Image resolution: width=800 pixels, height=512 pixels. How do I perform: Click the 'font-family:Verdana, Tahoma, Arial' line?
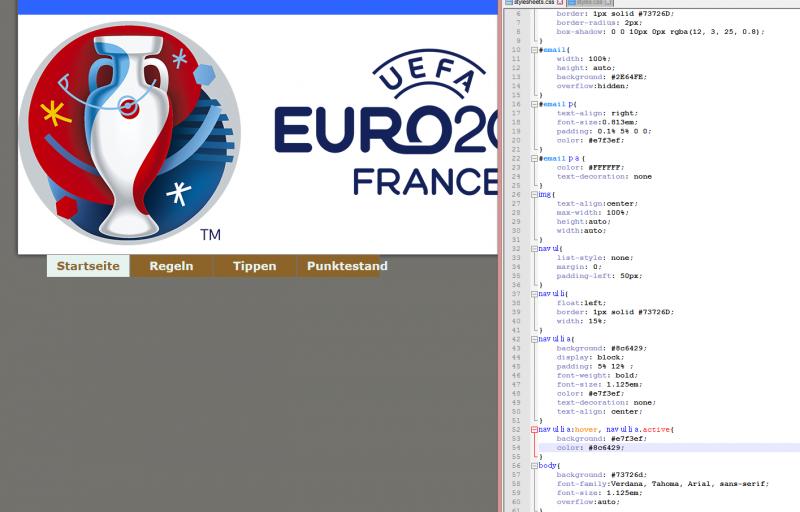pos(662,484)
